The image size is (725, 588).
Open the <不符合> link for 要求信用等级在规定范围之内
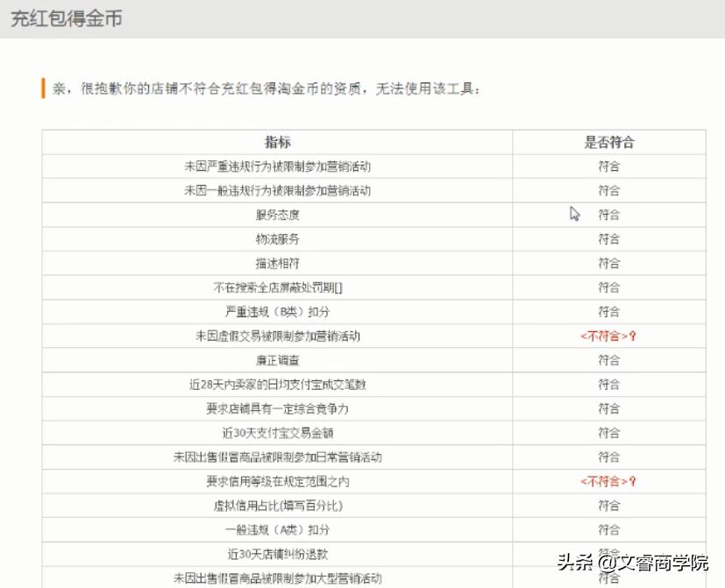pyautogui.click(x=610, y=480)
